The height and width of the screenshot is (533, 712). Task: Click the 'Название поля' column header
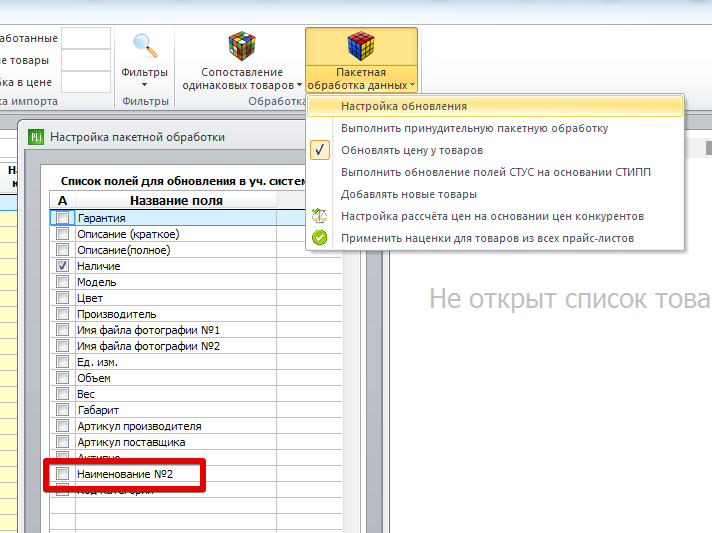pos(176,200)
